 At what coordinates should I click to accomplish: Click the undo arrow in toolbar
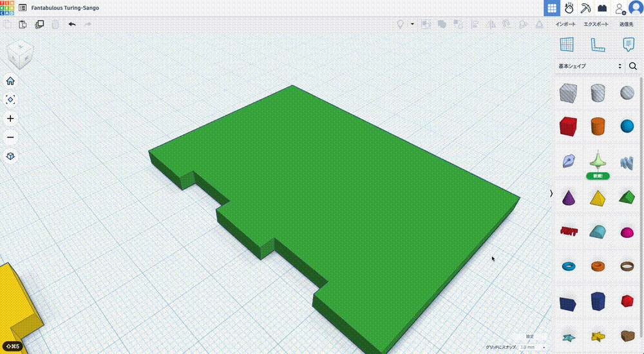(71, 25)
